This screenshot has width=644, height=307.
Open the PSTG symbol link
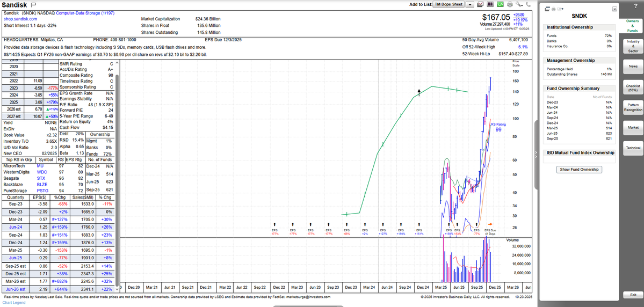click(42, 191)
